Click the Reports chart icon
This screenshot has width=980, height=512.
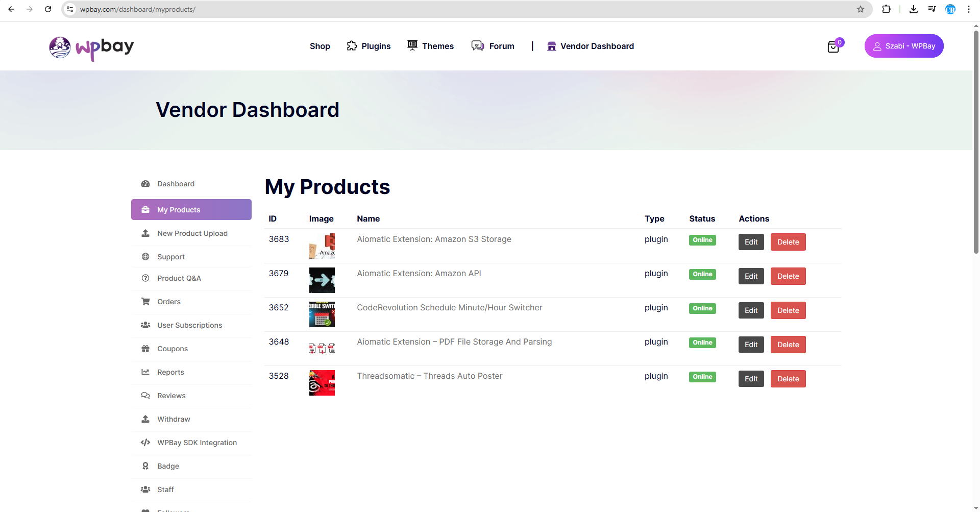click(145, 372)
